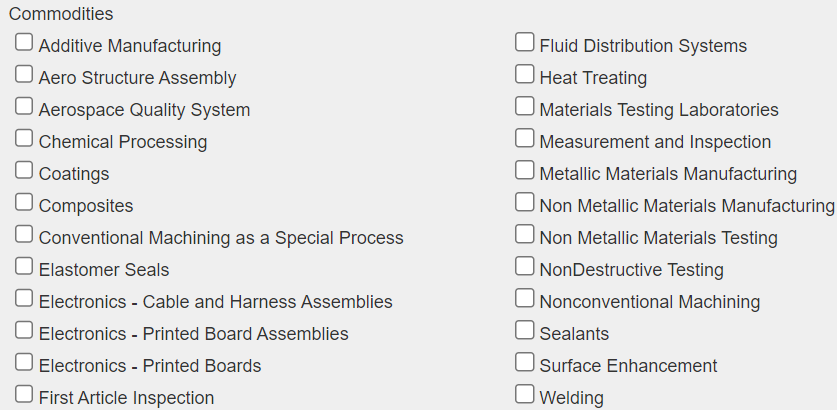Tick the Aero Structure Assembly option
Viewport: 837px width, 410px height.
click(x=24, y=75)
